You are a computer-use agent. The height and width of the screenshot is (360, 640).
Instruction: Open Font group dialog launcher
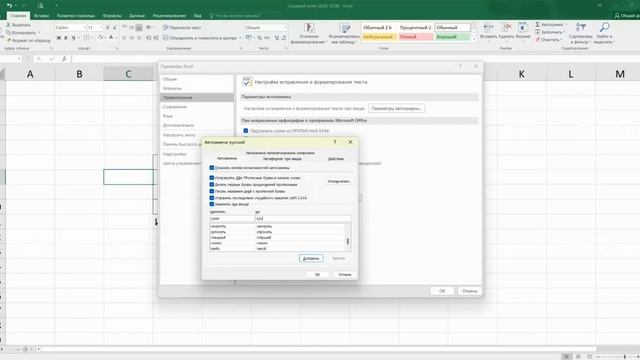click(117, 49)
